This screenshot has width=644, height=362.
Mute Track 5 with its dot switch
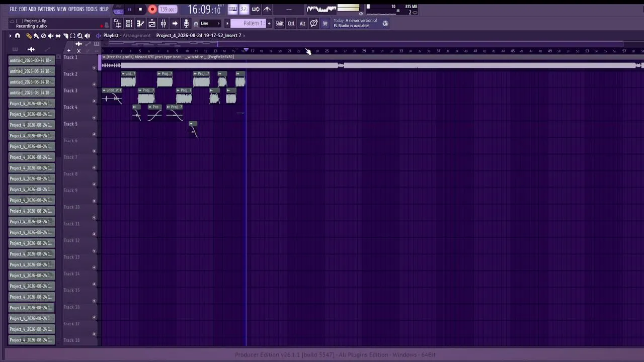pyautogui.click(x=94, y=134)
